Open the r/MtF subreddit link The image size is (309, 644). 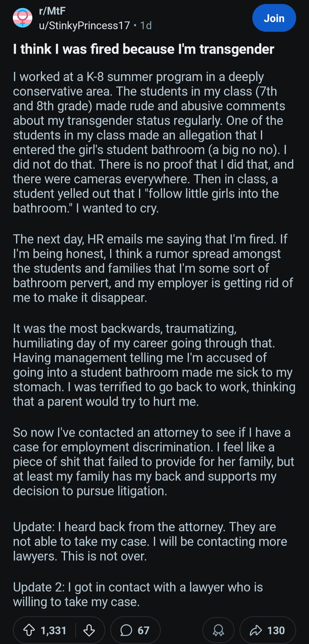point(52,11)
